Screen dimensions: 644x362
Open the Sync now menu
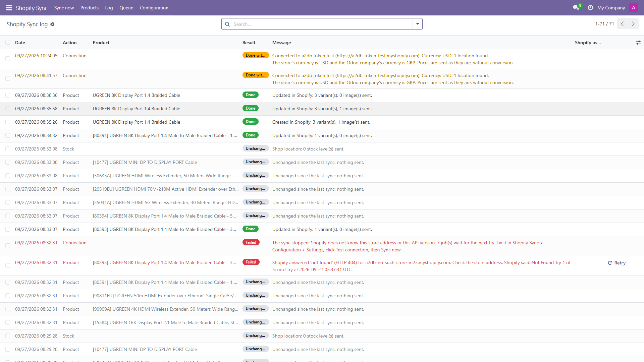(x=64, y=8)
